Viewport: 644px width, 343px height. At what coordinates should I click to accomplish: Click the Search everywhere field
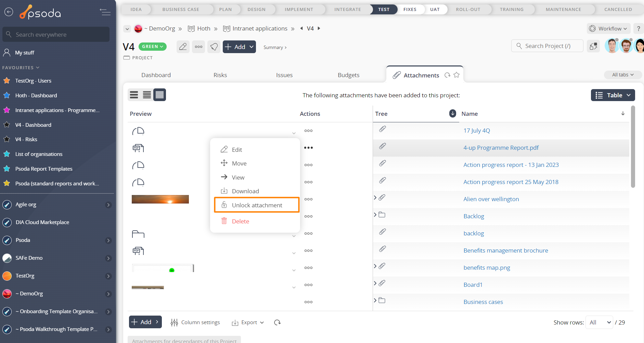[56, 35]
